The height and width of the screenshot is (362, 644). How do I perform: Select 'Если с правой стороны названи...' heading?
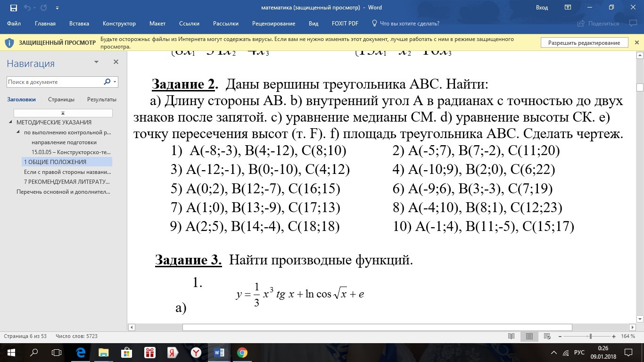(x=67, y=172)
